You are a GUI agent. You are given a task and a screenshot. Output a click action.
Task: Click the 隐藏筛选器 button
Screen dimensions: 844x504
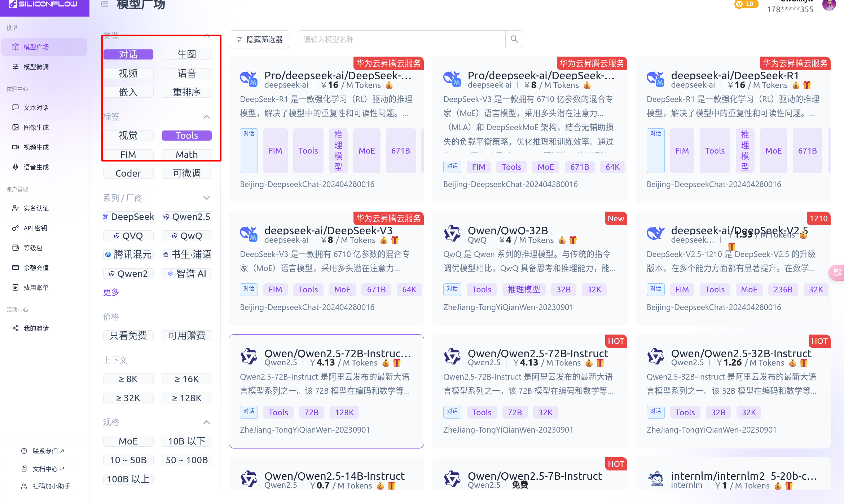[x=259, y=39]
